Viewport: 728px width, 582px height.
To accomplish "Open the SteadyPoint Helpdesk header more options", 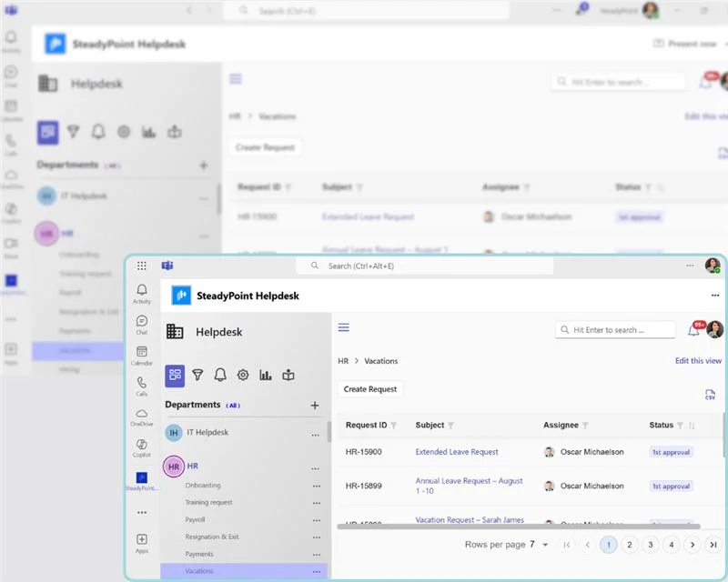I will coord(715,296).
